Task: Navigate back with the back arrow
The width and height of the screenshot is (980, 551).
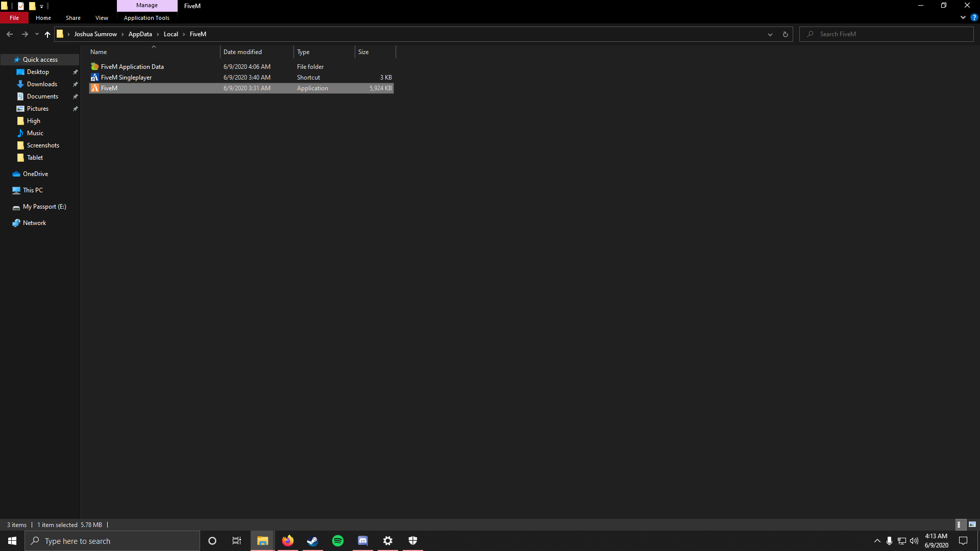Action: (10, 34)
